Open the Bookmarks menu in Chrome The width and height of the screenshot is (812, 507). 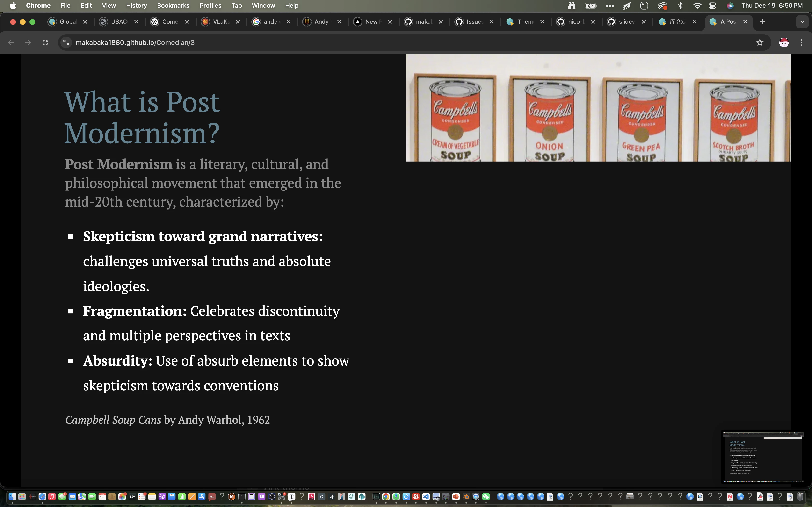tap(173, 5)
